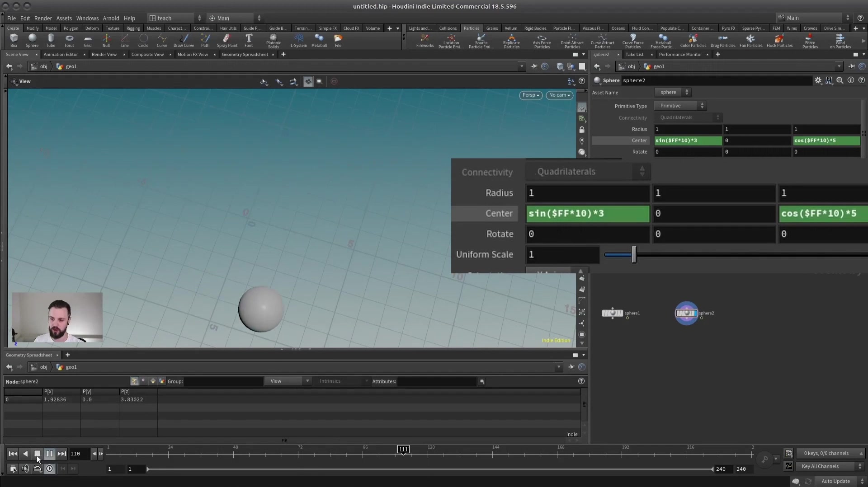Image resolution: width=868 pixels, height=487 pixels.
Task: Open the Primitive Type dropdown
Action: (680, 106)
